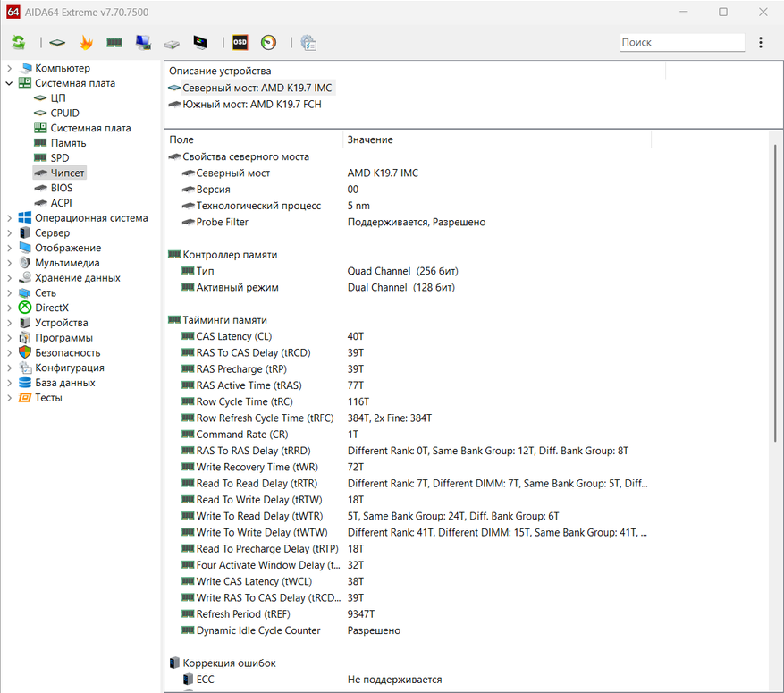Viewport: 784px width, 693px height.
Task: Click the Поиск search field
Action: (x=681, y=42)
